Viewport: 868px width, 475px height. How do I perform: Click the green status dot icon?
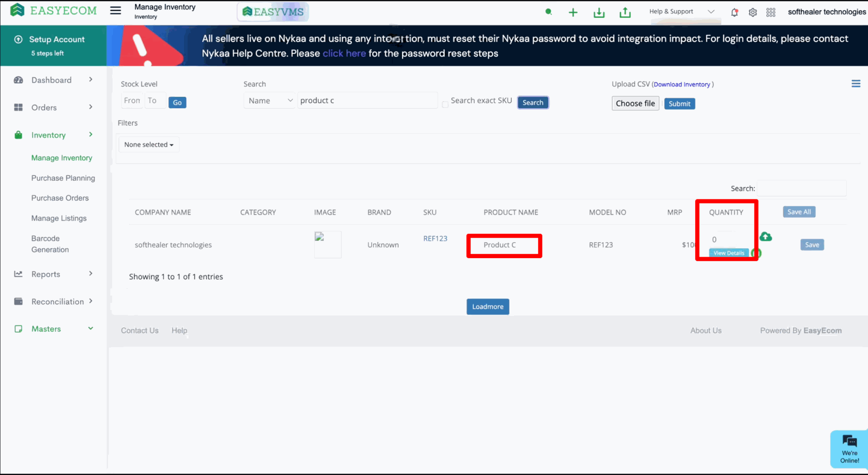click(548, 12)
